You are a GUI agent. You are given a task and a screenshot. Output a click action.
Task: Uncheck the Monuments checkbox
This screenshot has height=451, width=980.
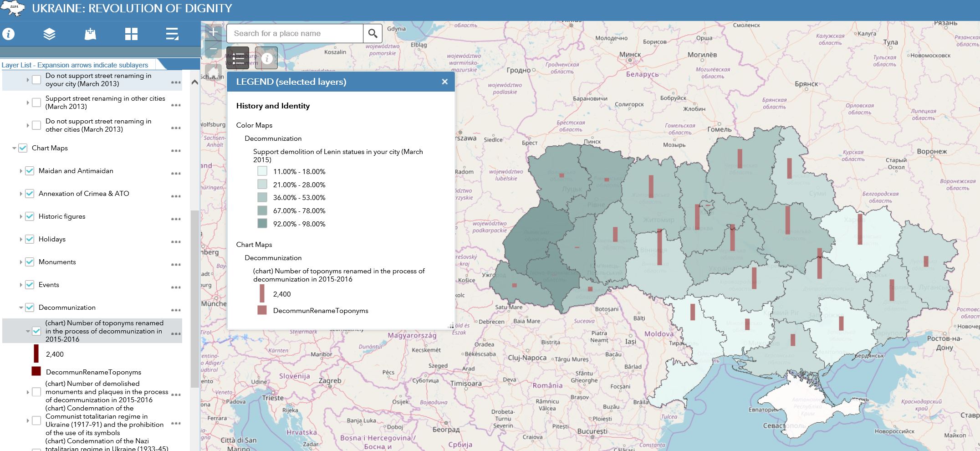pyautogui.click(x=30, y=262)
